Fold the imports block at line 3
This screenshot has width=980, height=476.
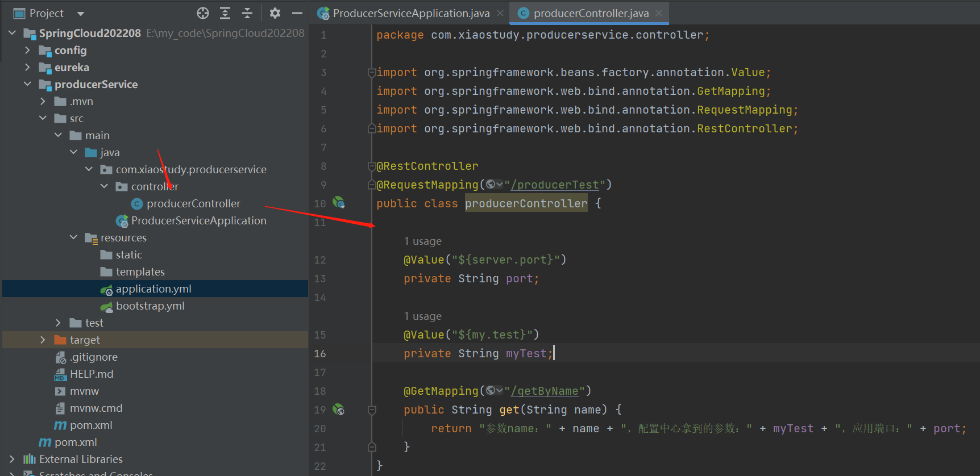point(372,72)
